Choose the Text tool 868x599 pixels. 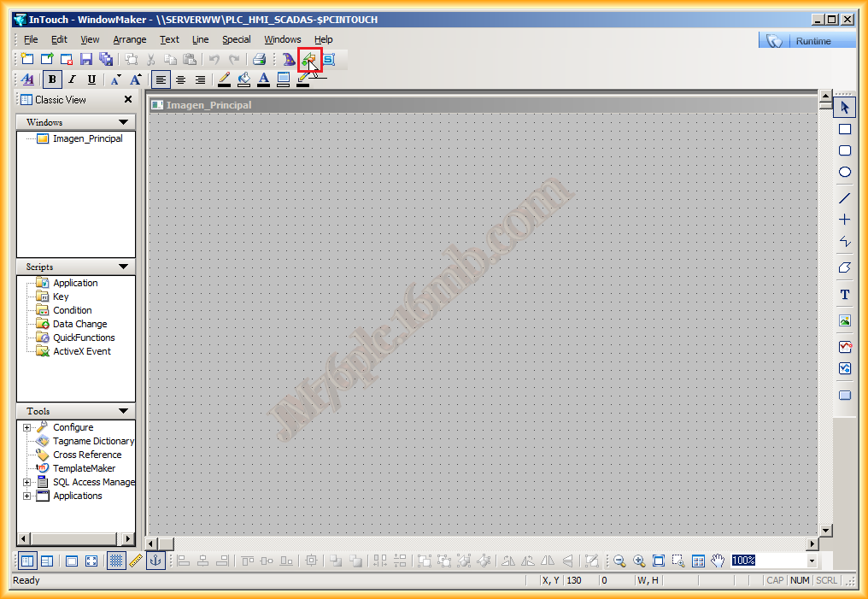coord(844,295)
